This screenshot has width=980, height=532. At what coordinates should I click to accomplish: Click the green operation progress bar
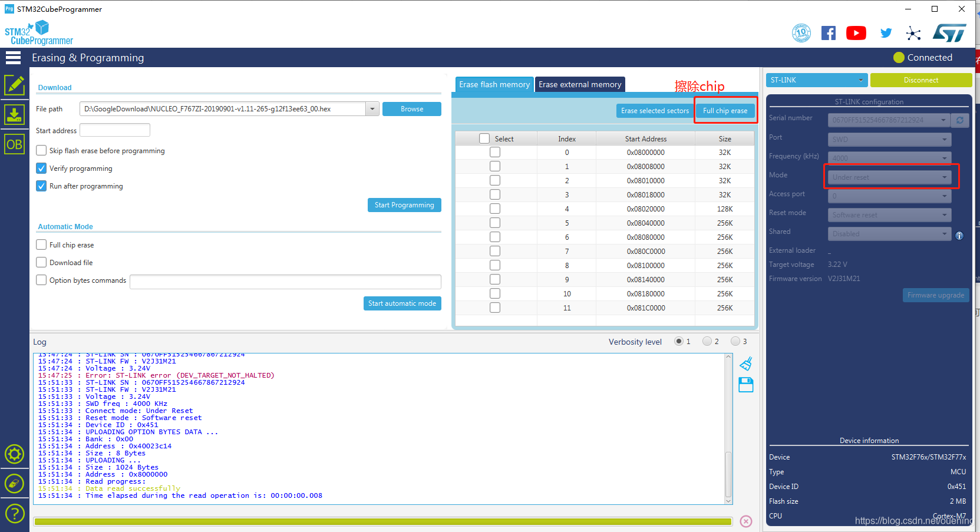coord(383,521)
